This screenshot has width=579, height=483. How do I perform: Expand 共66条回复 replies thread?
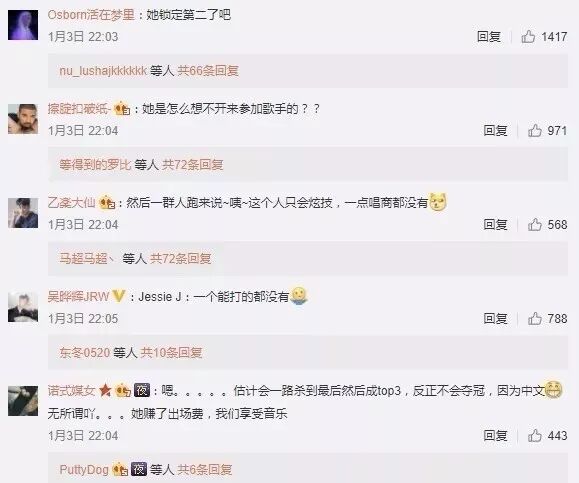pos(208,71)
